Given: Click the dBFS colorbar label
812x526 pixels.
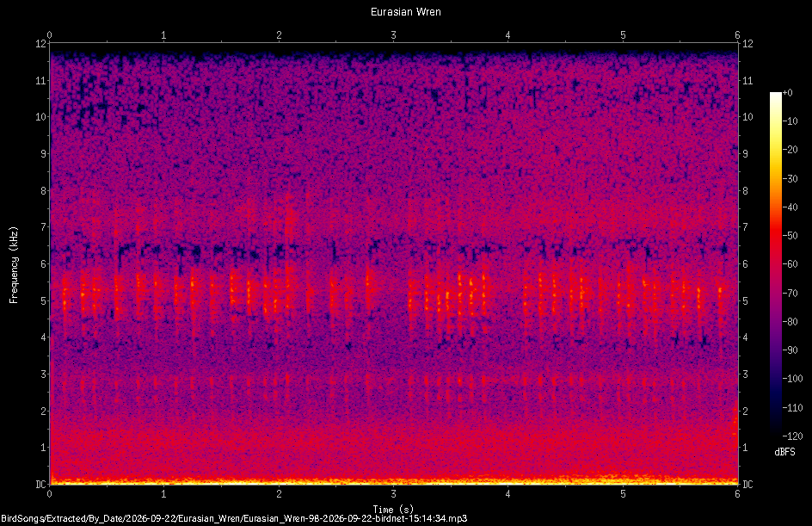Looking at the screenshot, I should pos(784,452).
